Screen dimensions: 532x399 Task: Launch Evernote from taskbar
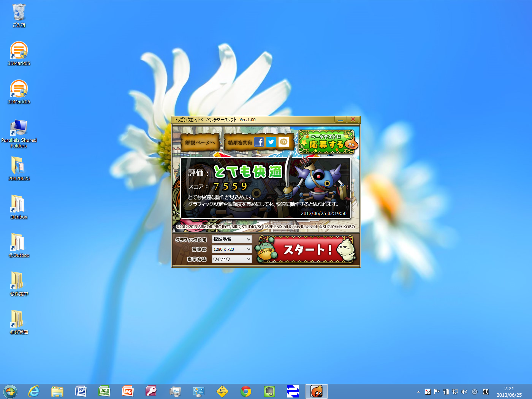(269, 391)
